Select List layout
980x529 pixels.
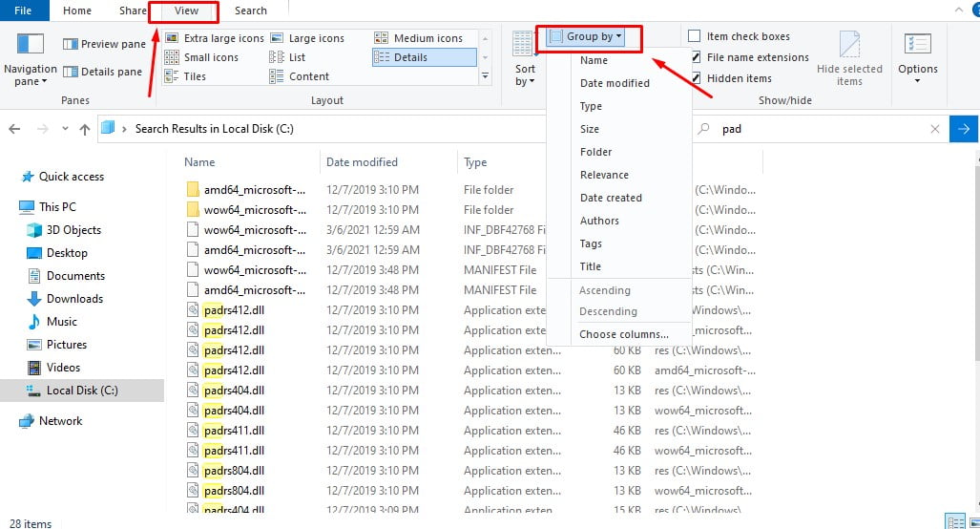click(x=287, y=57)
